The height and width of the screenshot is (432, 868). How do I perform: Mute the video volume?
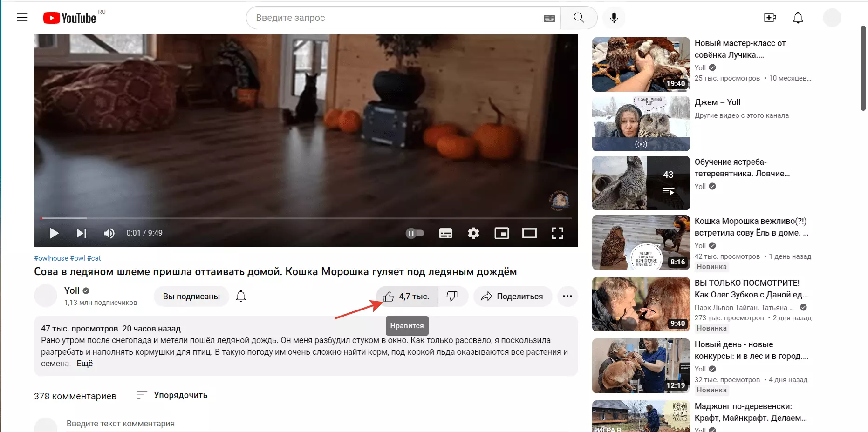click(109, 233)
